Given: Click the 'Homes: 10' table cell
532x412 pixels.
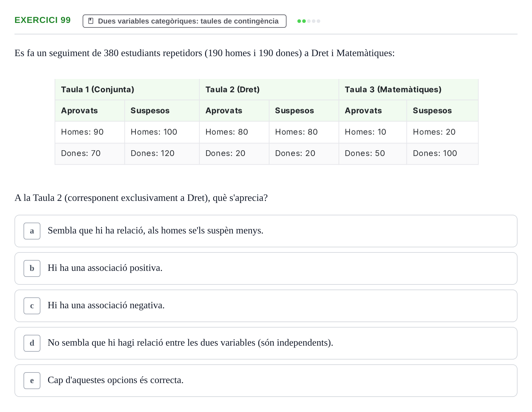Looking at the screenshot, I should [373, 132].
